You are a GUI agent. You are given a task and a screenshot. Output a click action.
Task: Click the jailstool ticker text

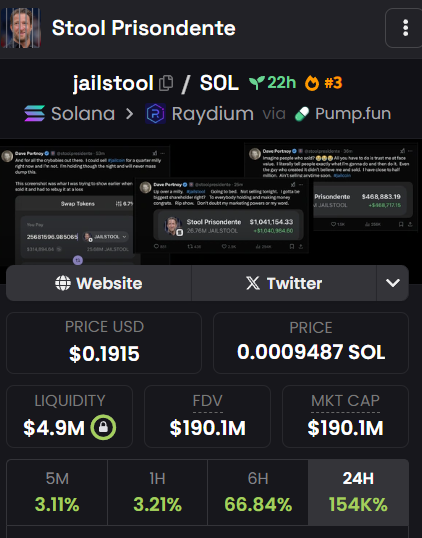click(x=113, y=83)
